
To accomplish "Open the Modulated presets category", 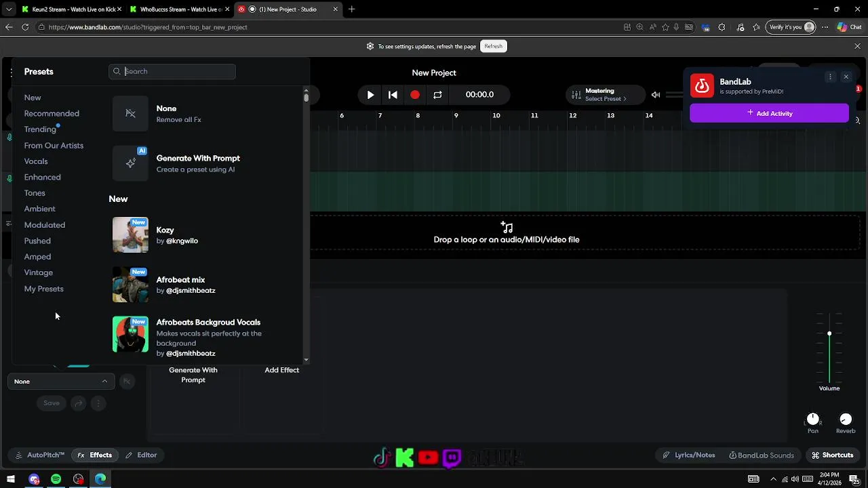I will point(45,225).
